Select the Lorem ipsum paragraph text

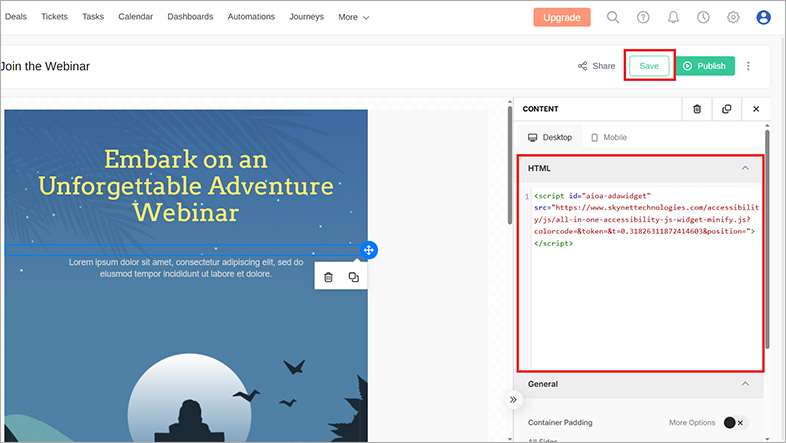click(x=186, y=268)
